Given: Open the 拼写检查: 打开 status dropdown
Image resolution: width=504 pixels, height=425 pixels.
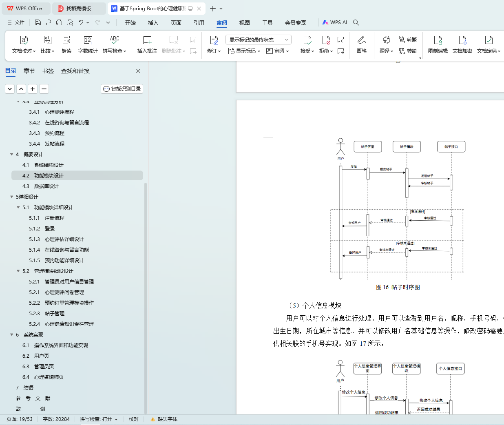Looking at the screenshot, I should tap(99, 419).
